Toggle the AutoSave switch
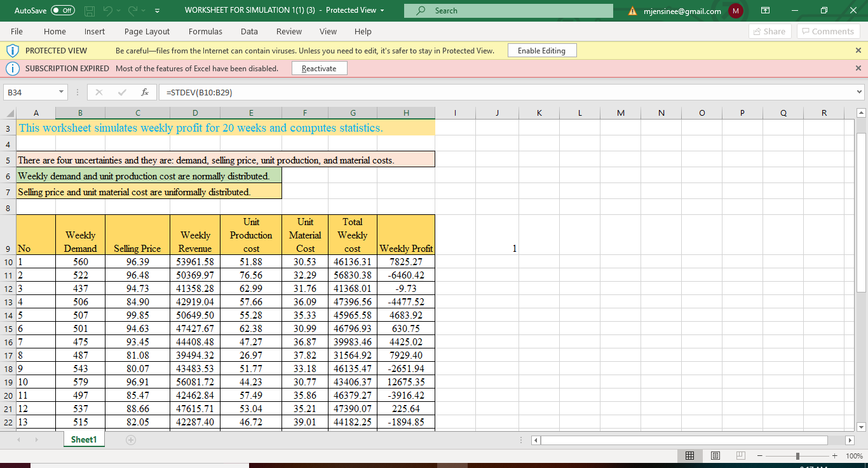The image size is (868, 468). tap(62, 11)
